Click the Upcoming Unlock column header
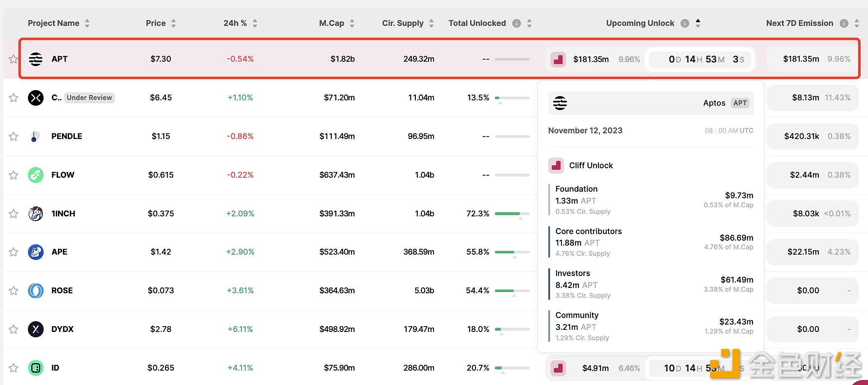This screenshot has width=868, height=385. pos(640,23)
